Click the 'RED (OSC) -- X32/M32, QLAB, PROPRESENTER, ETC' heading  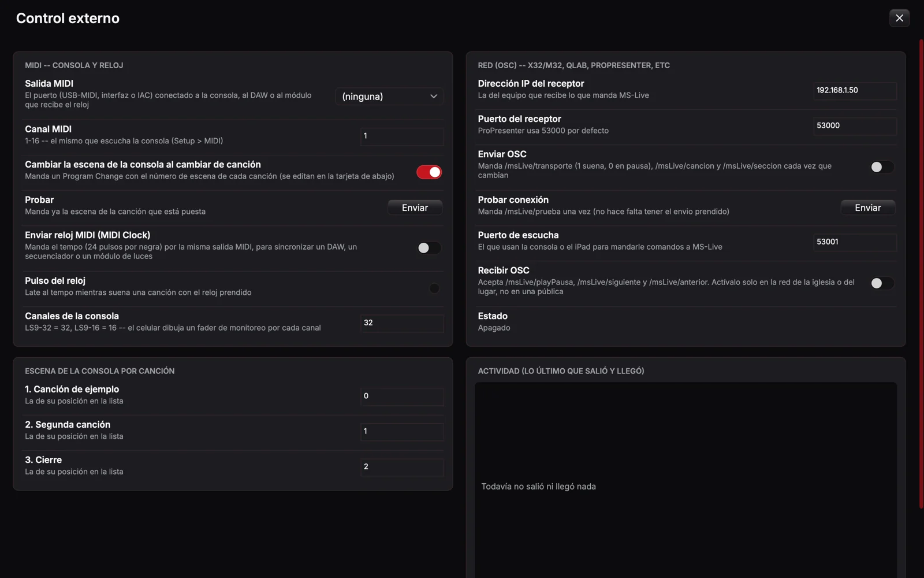573,65
